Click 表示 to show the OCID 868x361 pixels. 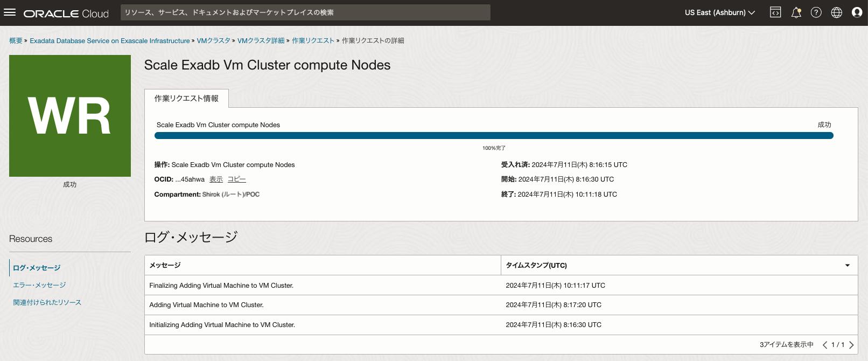coord(216,179)
